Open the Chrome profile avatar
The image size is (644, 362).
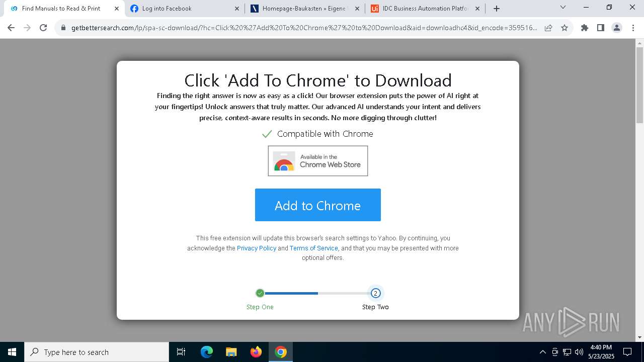click(x=617, y=28)
